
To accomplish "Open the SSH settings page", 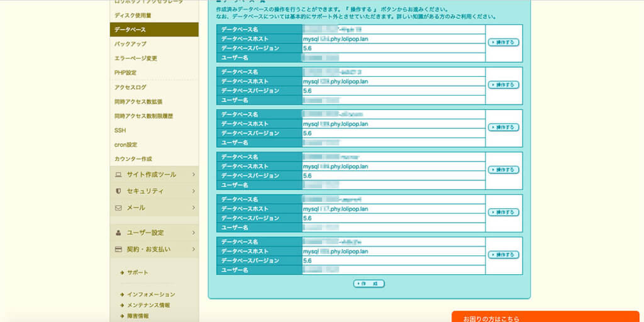I will tap(120, 130).
